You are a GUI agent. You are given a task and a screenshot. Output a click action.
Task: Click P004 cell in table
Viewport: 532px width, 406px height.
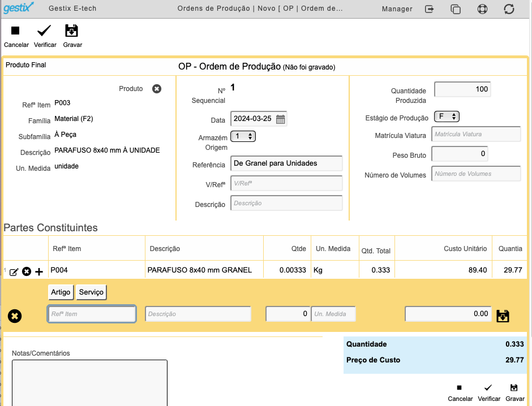tap(59, 270)
